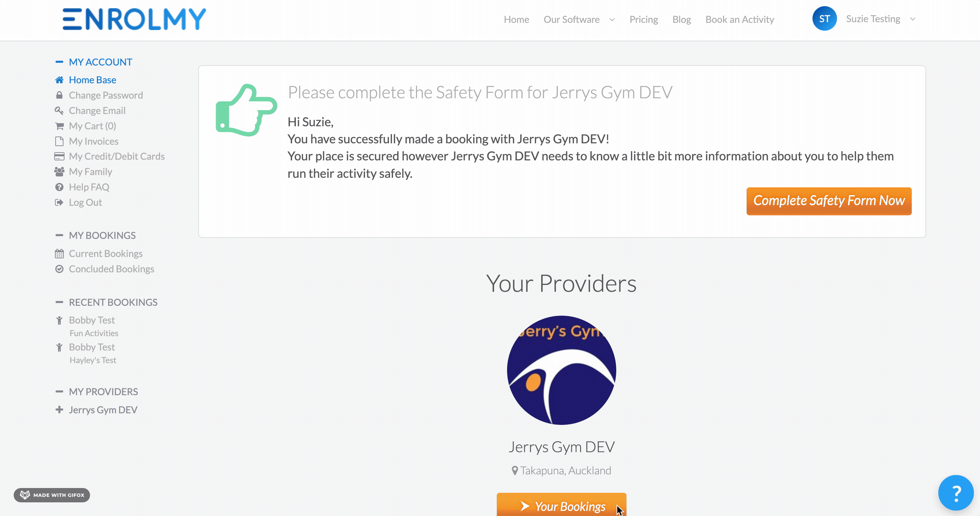Viewport: 980px width, 516px height.
Task: Open the blue help question mark bubble
Action: click(x=956, y=493)
